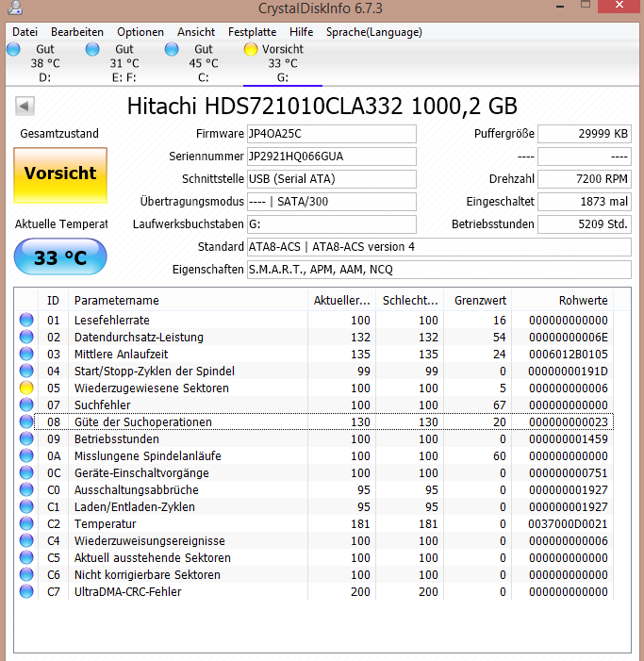
Task: Click status dot for Temperatur row
Action: [x=26, y=523]
